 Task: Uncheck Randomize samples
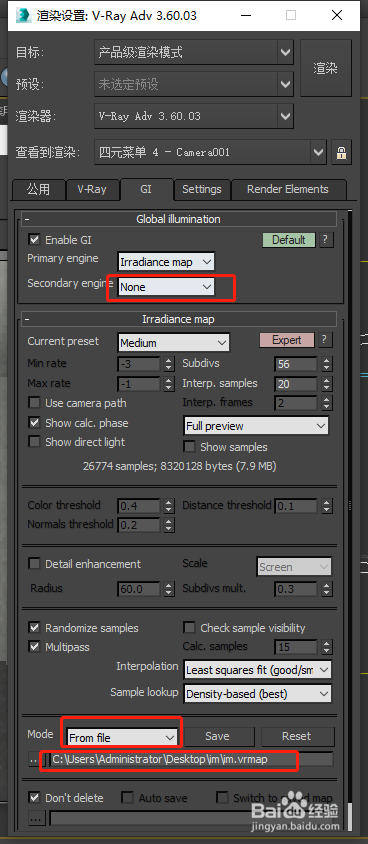click(34, 628)
